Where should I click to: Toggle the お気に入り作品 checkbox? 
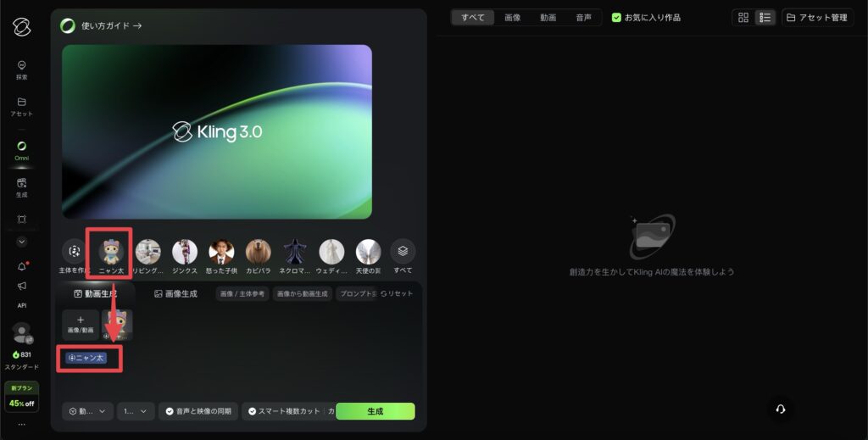[x=617, y=18]
